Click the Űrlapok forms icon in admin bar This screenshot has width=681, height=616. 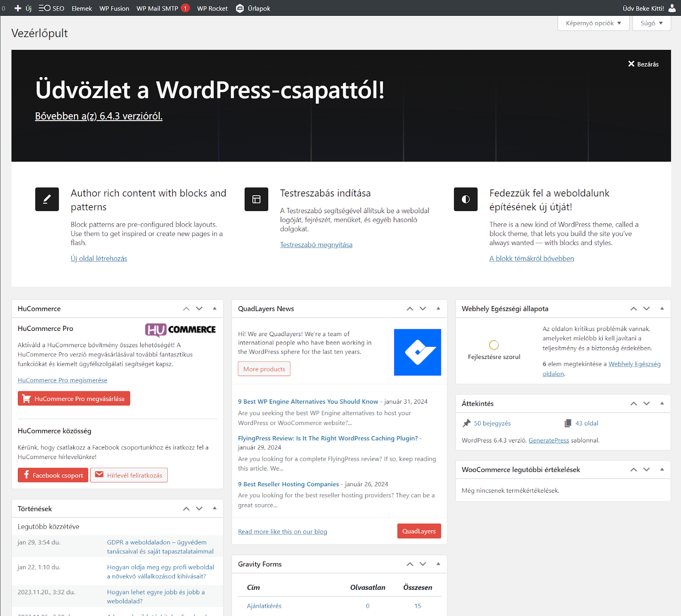coord(240,8)
